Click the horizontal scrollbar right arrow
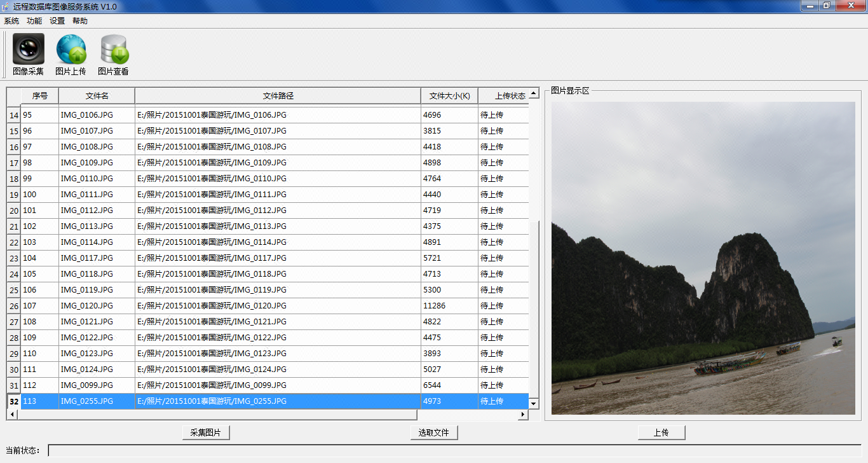Viewport: 868px width, 463px height. click(x=524, y=415)
